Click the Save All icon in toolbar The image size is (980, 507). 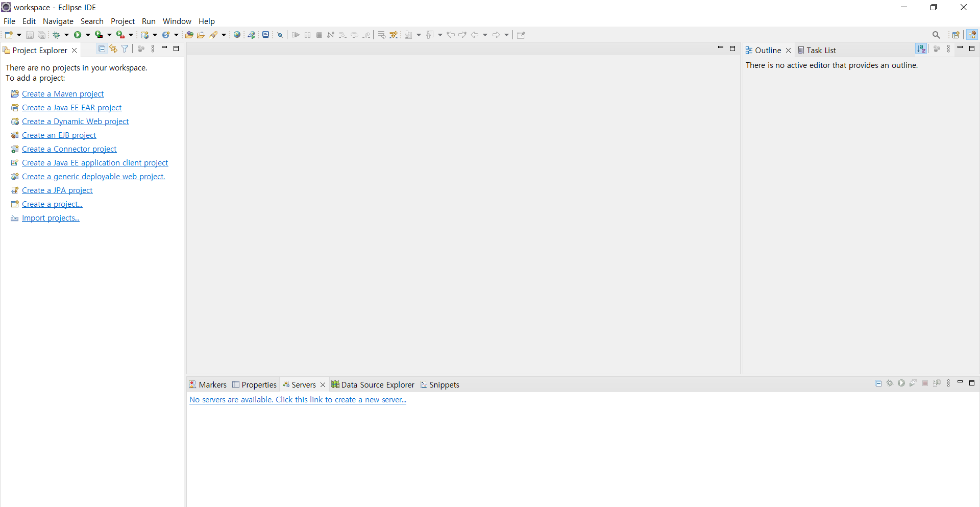coord(42,35)
